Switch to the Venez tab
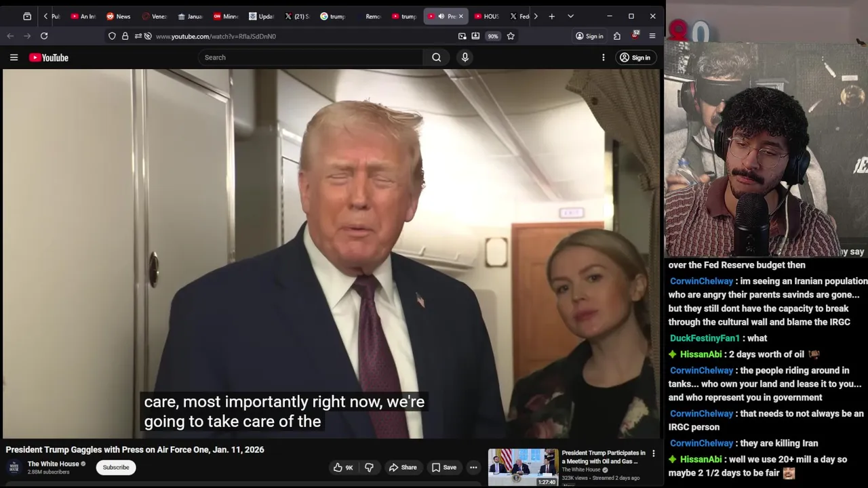 point(155,16)
